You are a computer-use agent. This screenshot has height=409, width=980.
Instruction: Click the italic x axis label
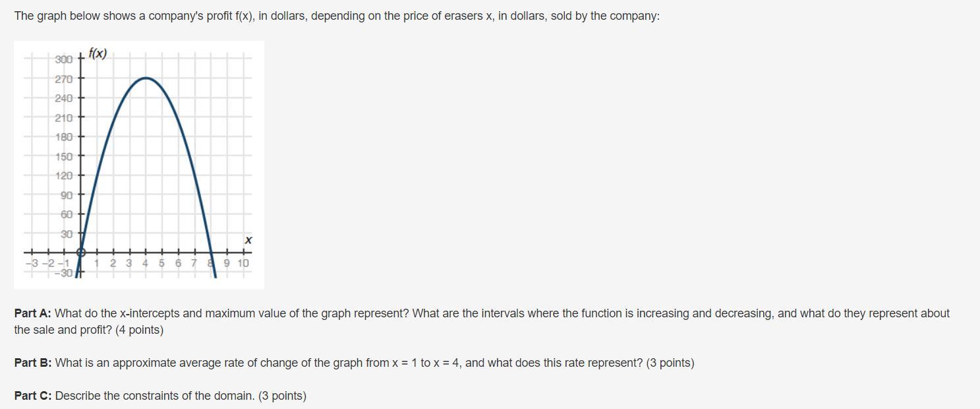248,240
